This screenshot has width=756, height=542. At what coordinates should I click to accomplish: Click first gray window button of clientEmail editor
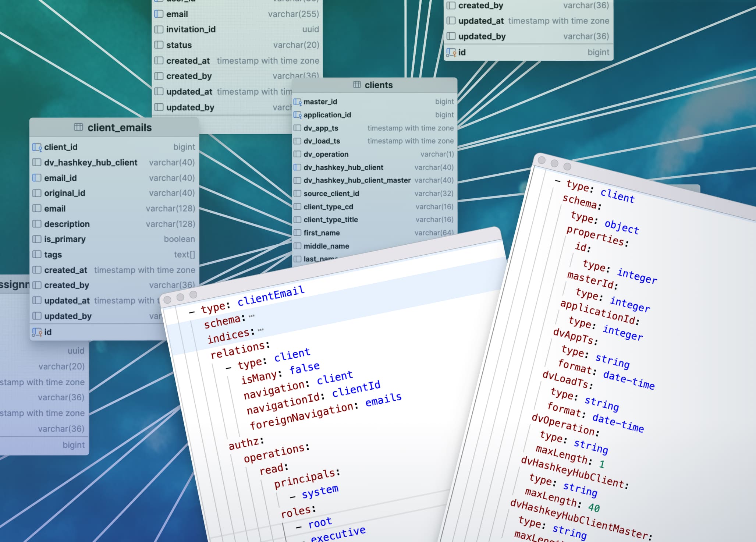(167, 300)
